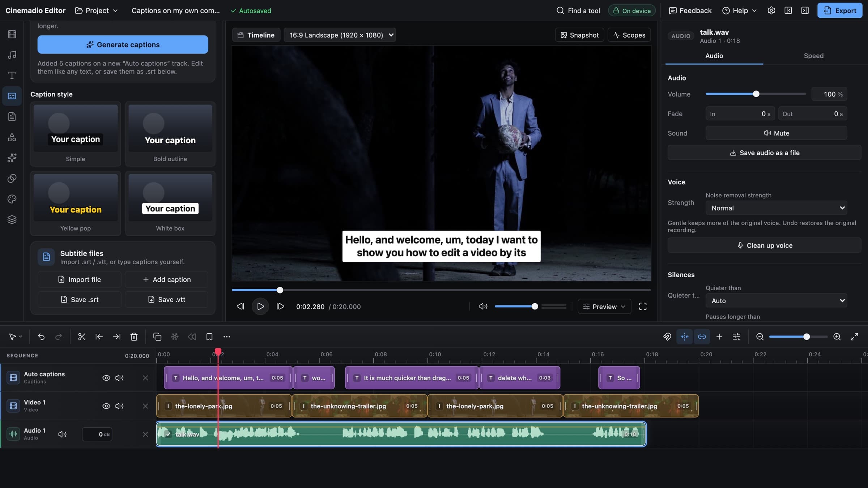
Task: Open the subtitle document sidebar icon
Action: 12,117
